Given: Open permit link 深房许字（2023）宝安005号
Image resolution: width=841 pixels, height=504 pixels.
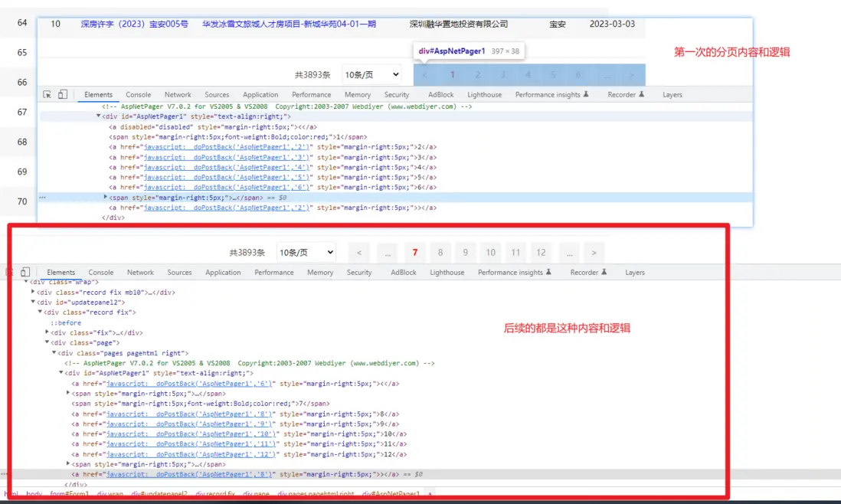Looking at the screenshot, I should pos(134,25).
